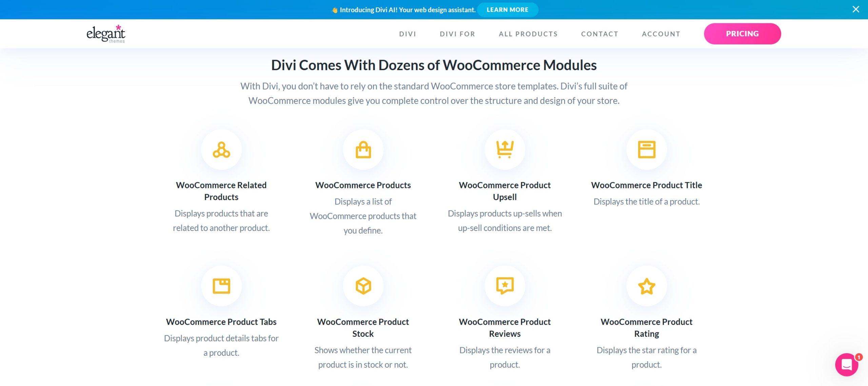The height and width of the screenshot is (386, 868).
Task: Click the WooCommerce Product Reviews badge icon
Action: tap(505, 286)
